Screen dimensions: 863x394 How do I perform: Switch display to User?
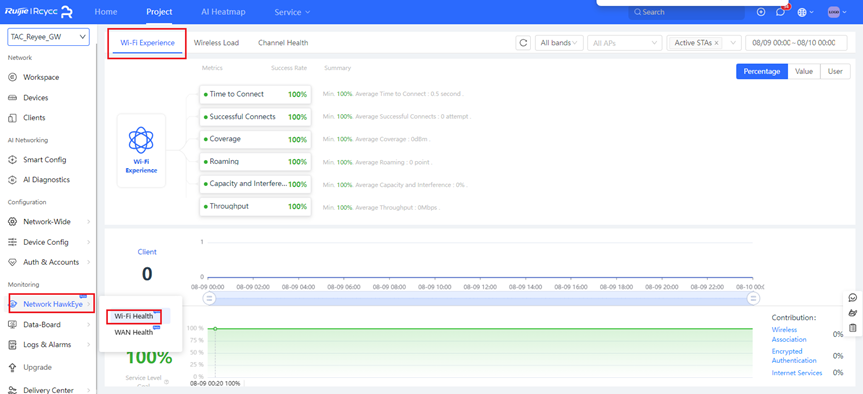[x=835, y=71]
